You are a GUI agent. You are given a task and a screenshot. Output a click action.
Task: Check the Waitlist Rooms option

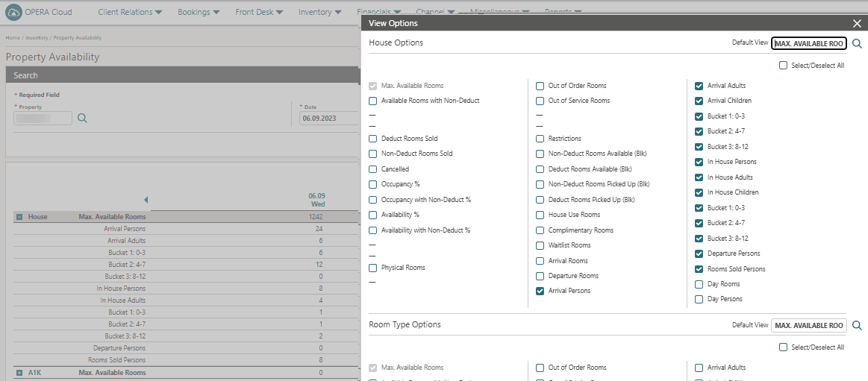[x=540, y=245]
